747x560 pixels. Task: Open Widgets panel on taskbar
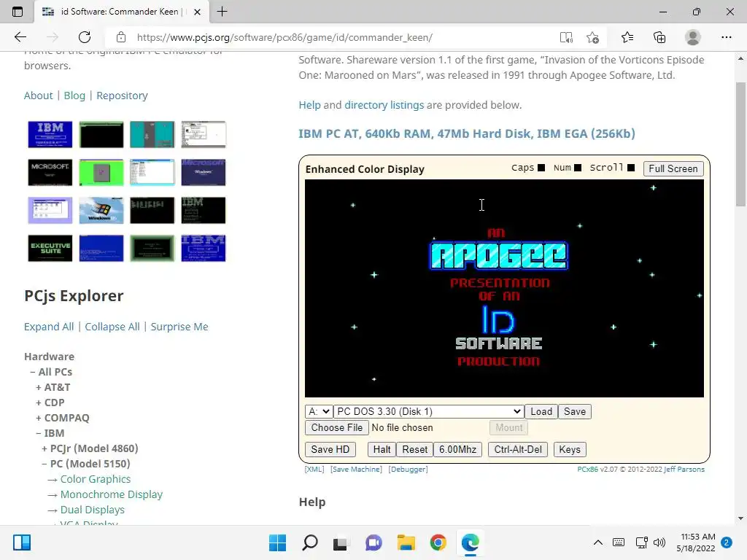click(22, 542)
